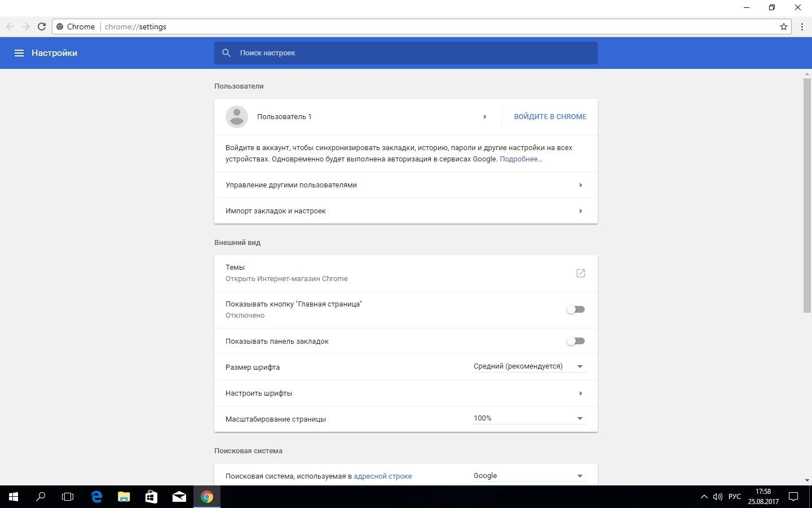
Task: Expand the Пользователь 1 arrow
Action: tap(485, 117)
